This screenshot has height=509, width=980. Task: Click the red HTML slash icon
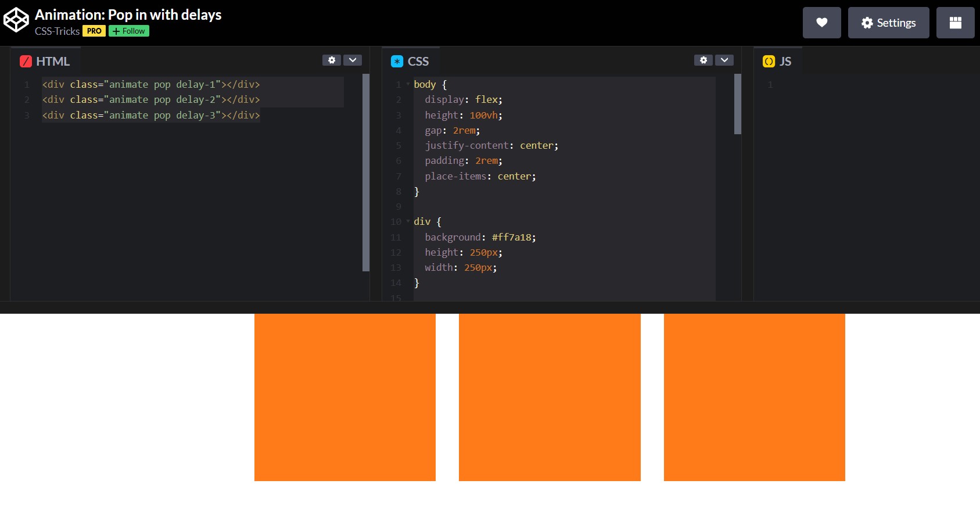[26, 61]
